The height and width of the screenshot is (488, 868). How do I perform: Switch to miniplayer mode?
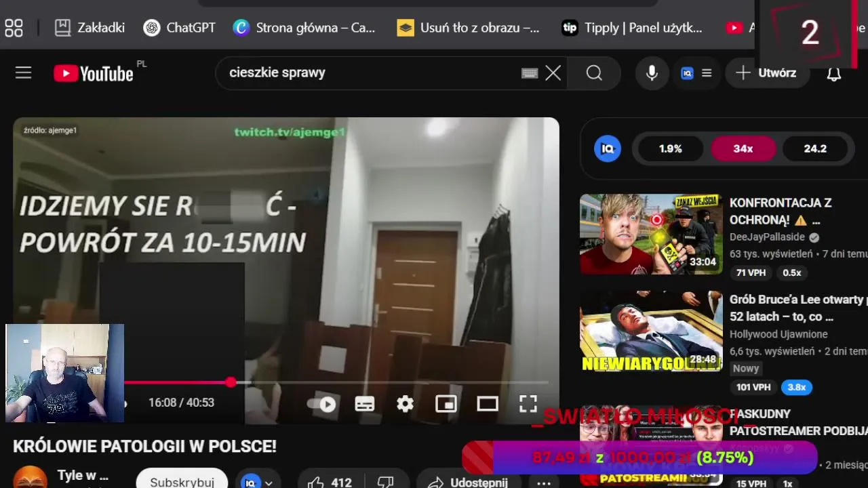(x=446, y=404)
